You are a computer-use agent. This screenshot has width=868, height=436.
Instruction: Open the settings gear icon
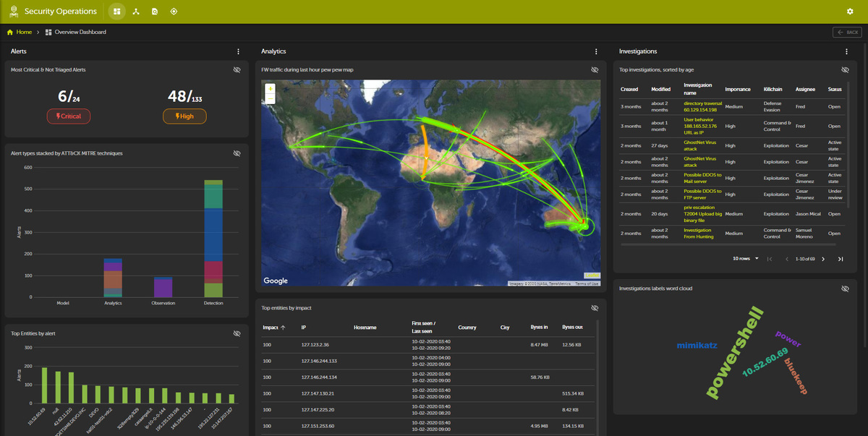[x=850, y=12]
